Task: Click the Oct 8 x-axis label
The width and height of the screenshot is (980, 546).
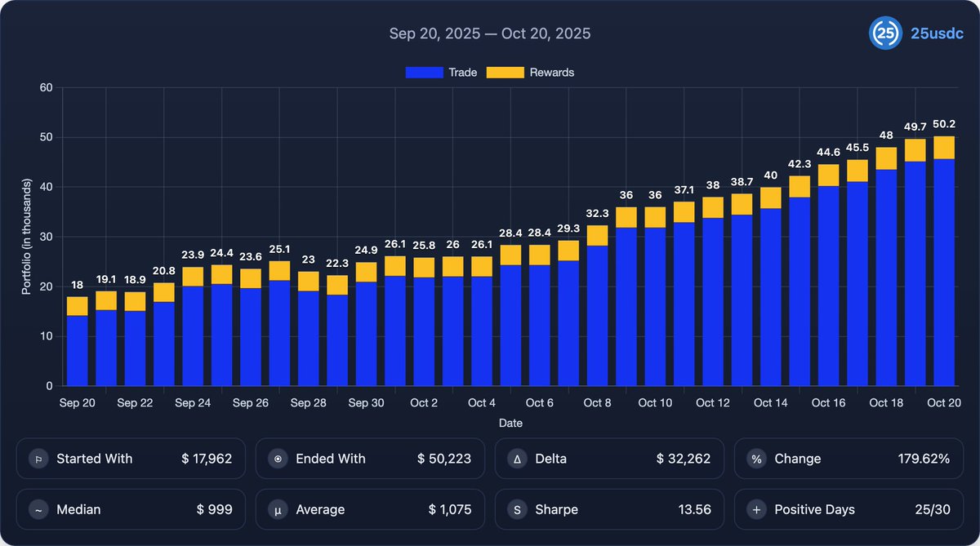Action: (x=597, y=403)
